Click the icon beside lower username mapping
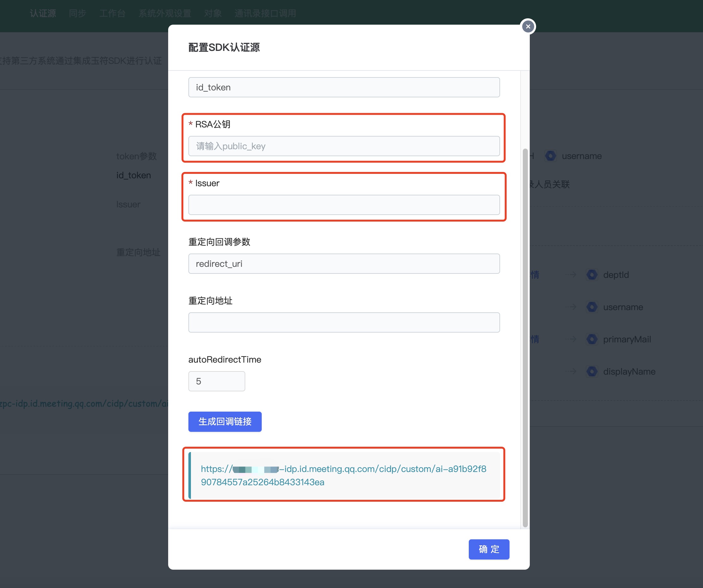 point(592,307)
